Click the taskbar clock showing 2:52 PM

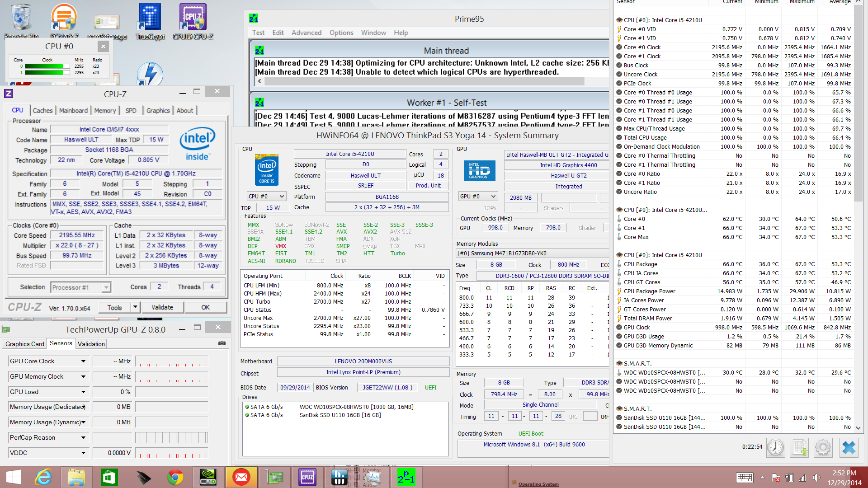[844, 478]
